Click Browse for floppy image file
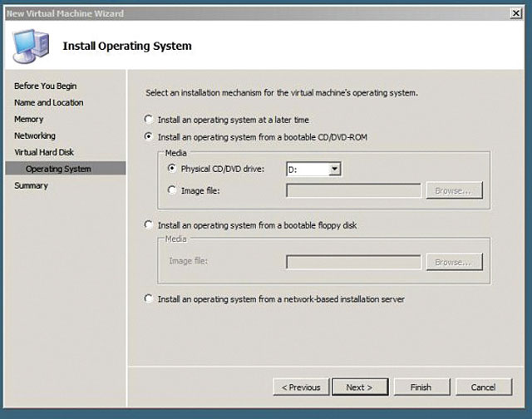Image resolution: width=532 pixels, height=419 pixels. [455, 262]
